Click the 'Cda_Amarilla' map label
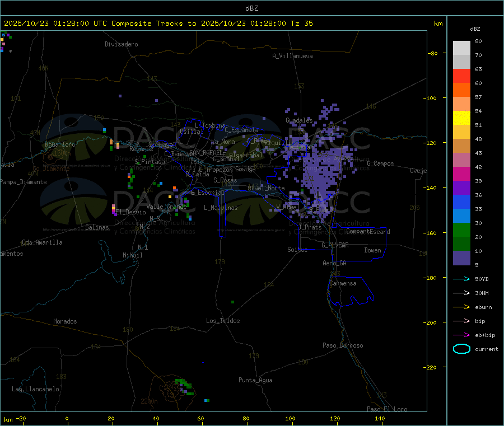 pyautogui.click(x=42, y=242)
